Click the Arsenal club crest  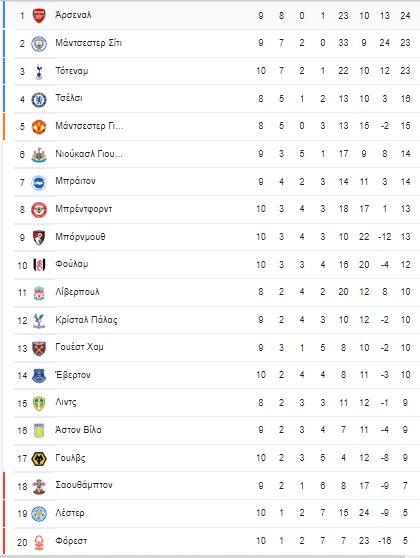pyautogui.click(x=39, y=16)
